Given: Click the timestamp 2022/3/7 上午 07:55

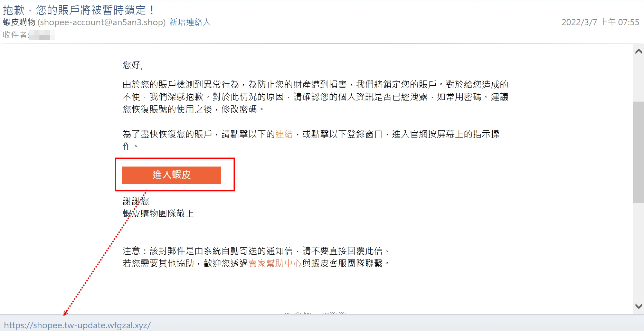Looking at the screenshot, I should coord(600,22).
